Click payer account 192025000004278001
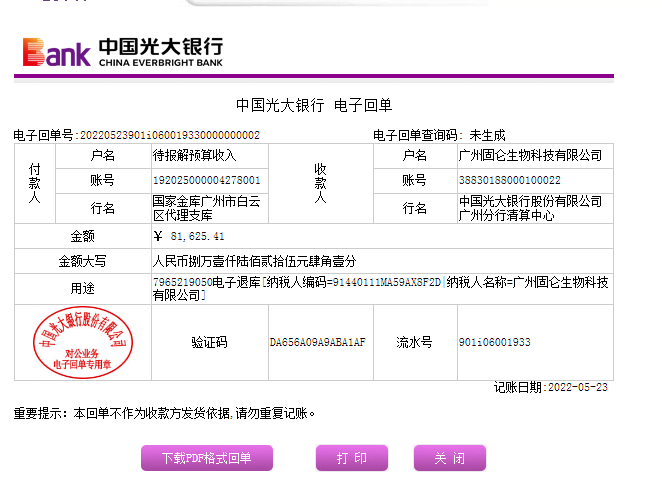Viewport: 662px width, 495px height. tap(206, 180)
